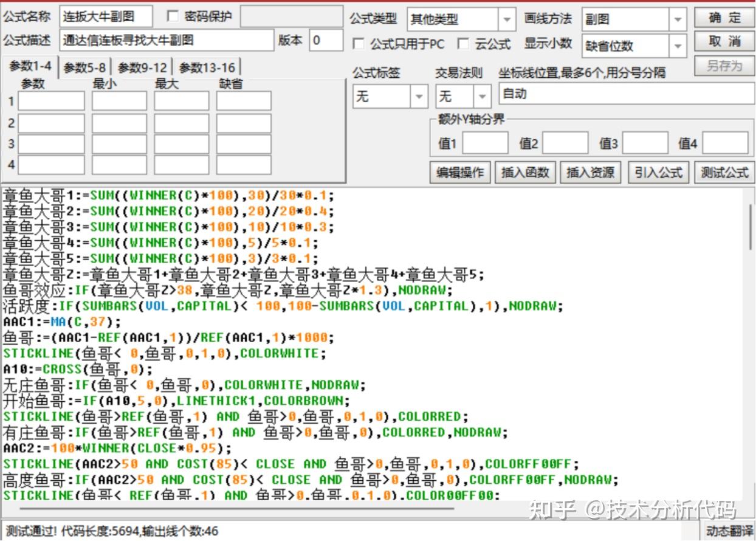Click line starting 鱼哥效应:IF
Screen dimensions: 756x541
tap(228, 290)
